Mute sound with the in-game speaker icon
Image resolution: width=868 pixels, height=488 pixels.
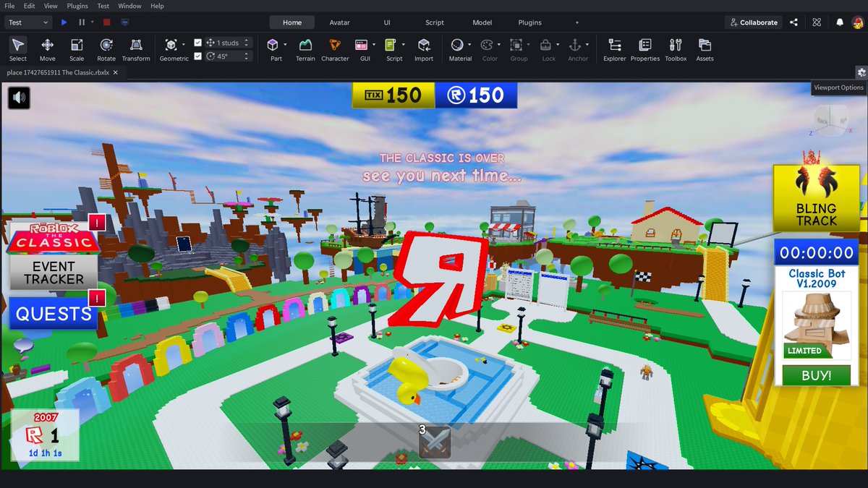click(x=19, y=98)
